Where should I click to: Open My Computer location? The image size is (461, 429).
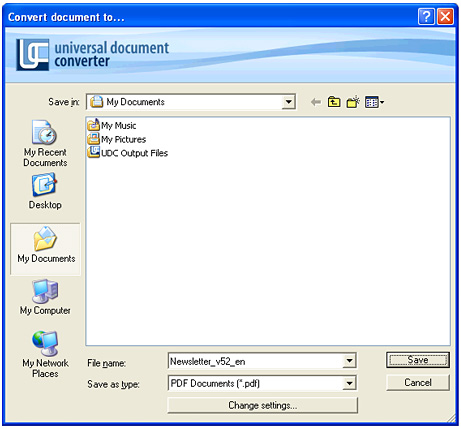click(x=45, y=297)
